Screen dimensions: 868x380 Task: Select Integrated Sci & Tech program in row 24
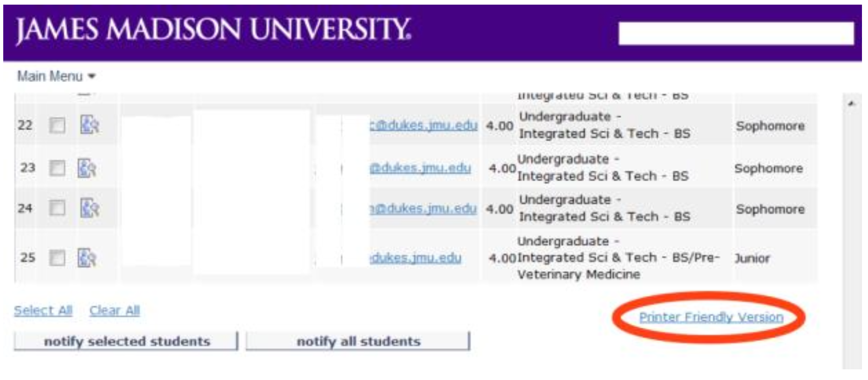605,216
